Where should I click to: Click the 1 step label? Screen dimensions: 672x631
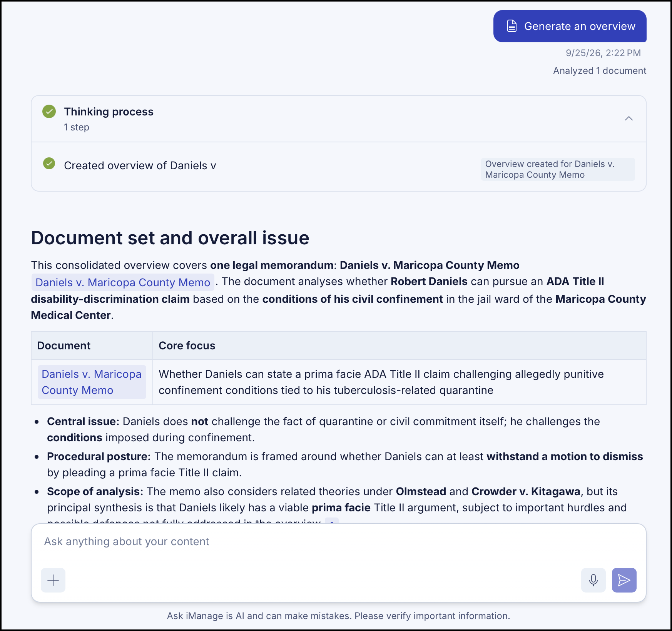[77, 127]
